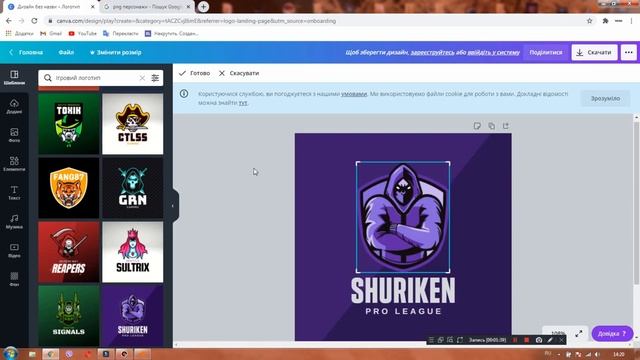The height and width of the screenshot is (360, 640).
Task: Open browser extensions puzzle icon
Action: [x=605, y=21]
